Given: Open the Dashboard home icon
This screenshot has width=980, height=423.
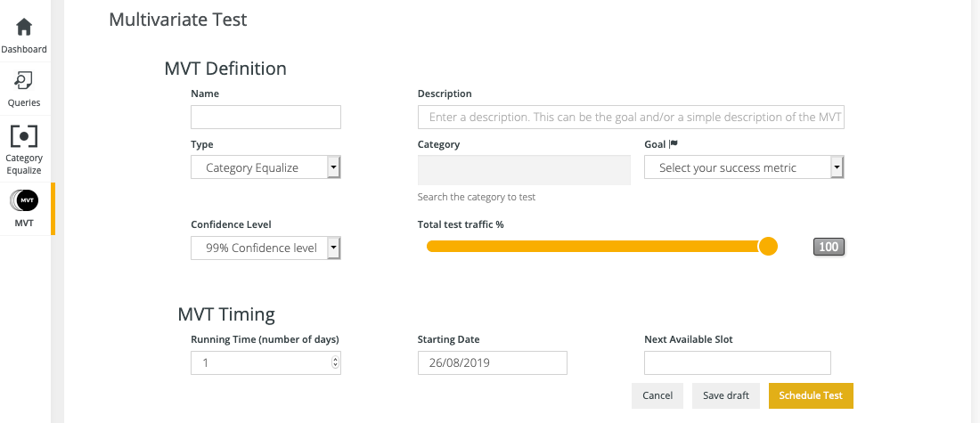Looking at the screenshot, I should tap(24, 28).
